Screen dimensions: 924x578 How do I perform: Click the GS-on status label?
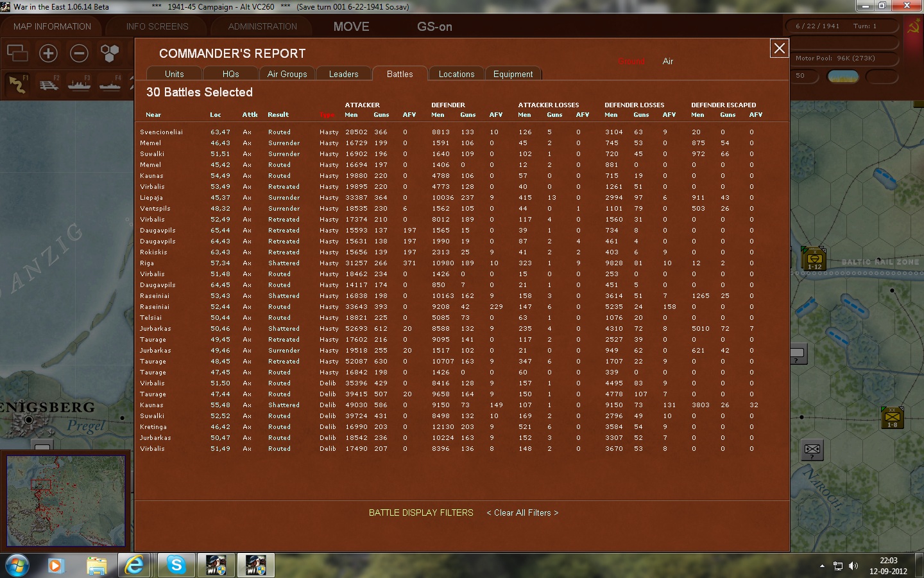coord(434,26)
